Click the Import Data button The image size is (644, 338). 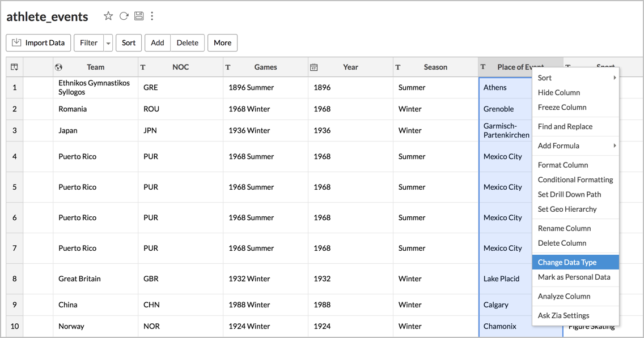[x=38, y=42]
